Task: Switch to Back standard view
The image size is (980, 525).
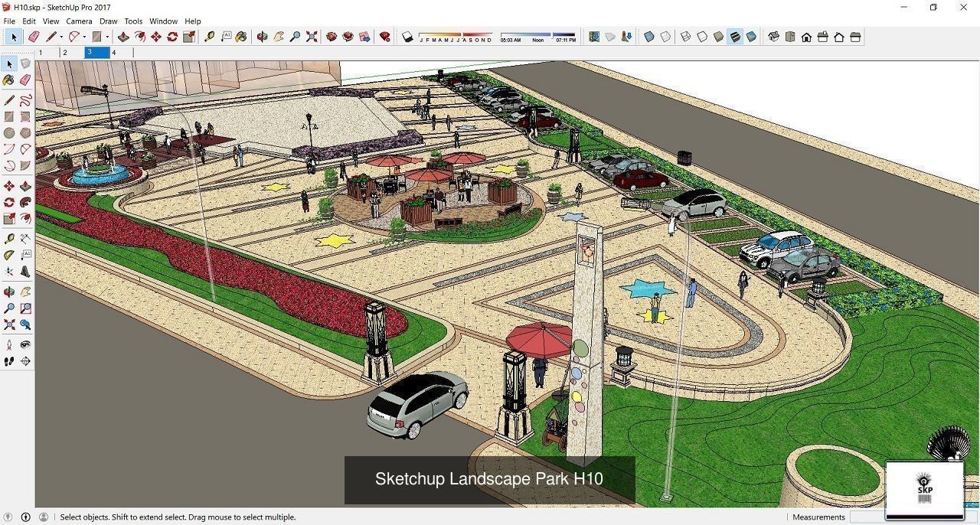Action: coord(839,37)
